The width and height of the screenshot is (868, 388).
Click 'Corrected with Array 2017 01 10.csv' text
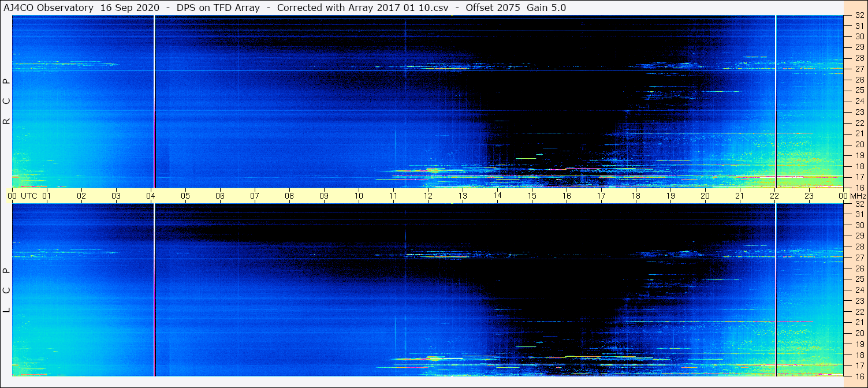pyautogui.click(x=363, y=8)
